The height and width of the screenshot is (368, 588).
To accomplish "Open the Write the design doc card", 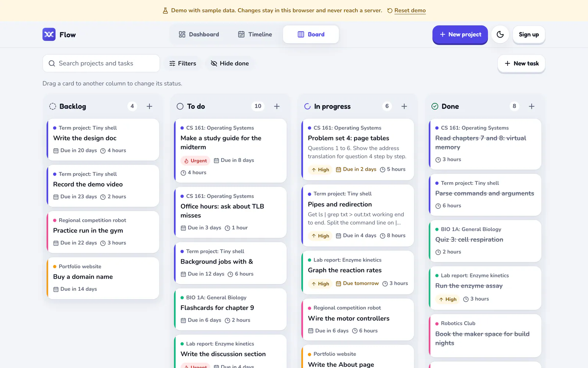I will pos(103,139).
